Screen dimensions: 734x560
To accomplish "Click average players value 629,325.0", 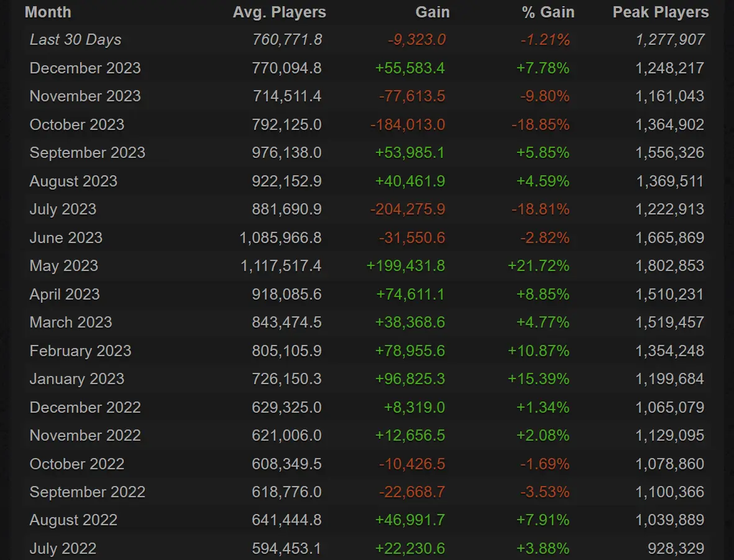I will [287, 407].
